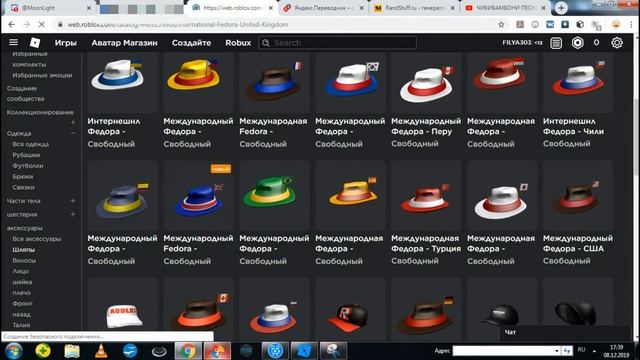Open the Федора - Перу item title
This screenshot has height=360, width=640.
[426, 127]
